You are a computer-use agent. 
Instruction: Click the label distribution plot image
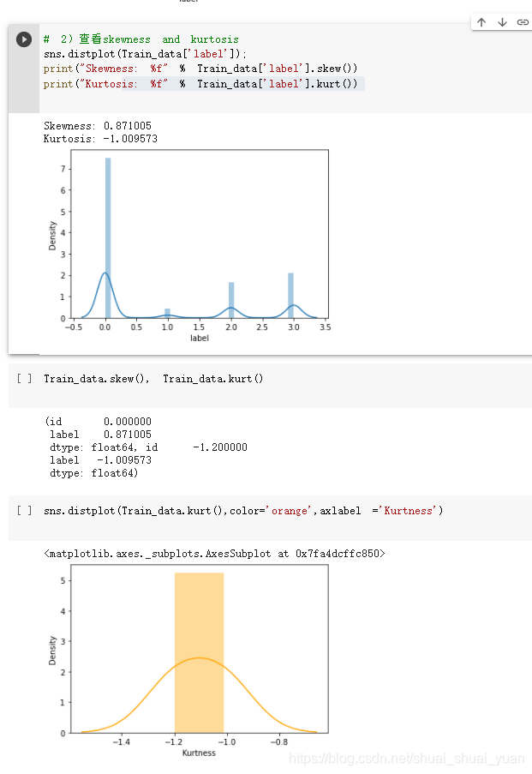188,245
